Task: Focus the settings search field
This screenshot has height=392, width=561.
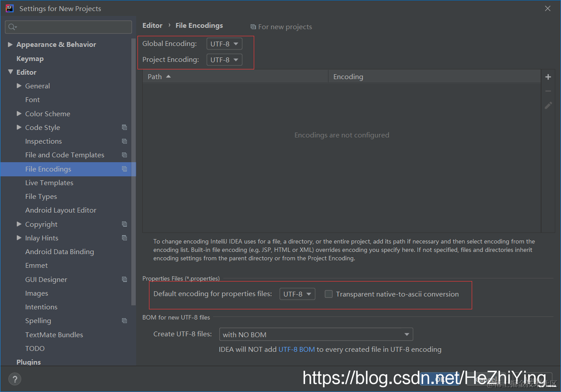Action: 69,27
